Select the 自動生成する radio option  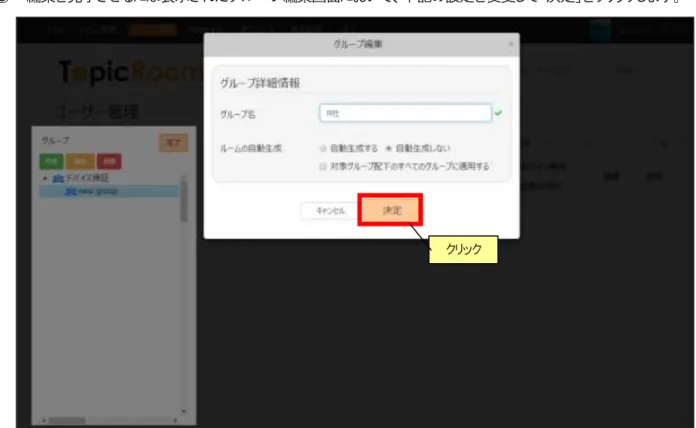(x=323, y=148)
